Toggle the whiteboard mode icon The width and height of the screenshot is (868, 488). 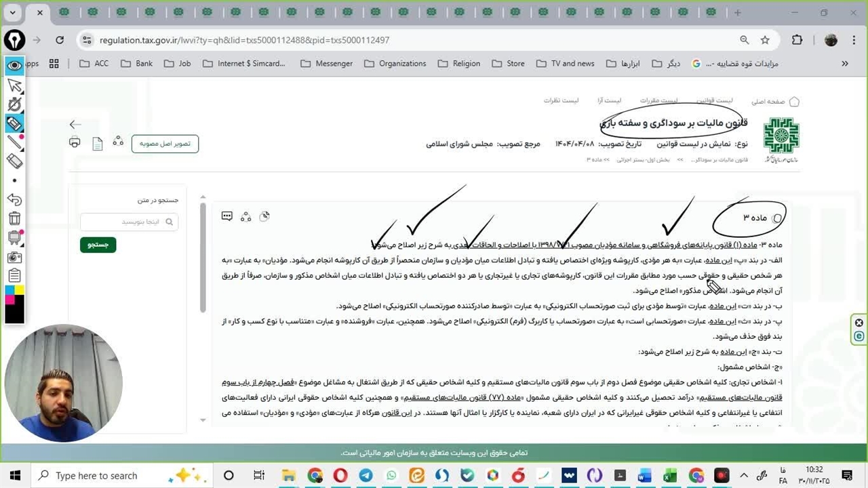[14, 238]
